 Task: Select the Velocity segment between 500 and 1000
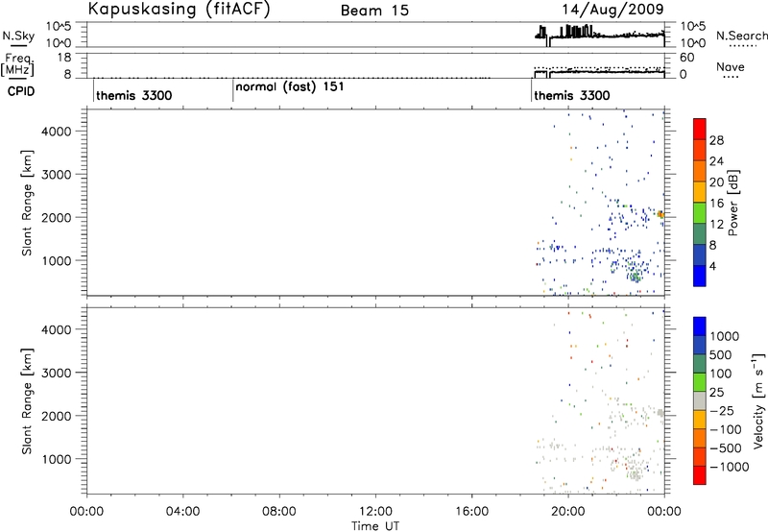700,345
